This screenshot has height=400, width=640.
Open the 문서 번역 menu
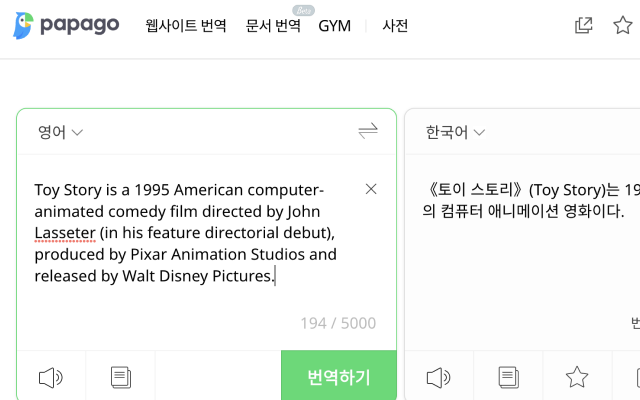(273, 26)
